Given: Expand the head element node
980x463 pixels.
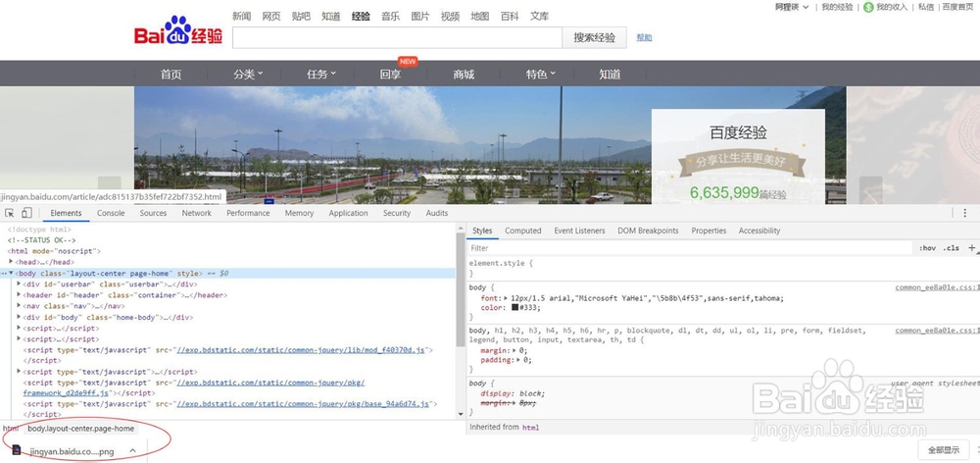Looking at the screenshot, I should tap(11, 262).
